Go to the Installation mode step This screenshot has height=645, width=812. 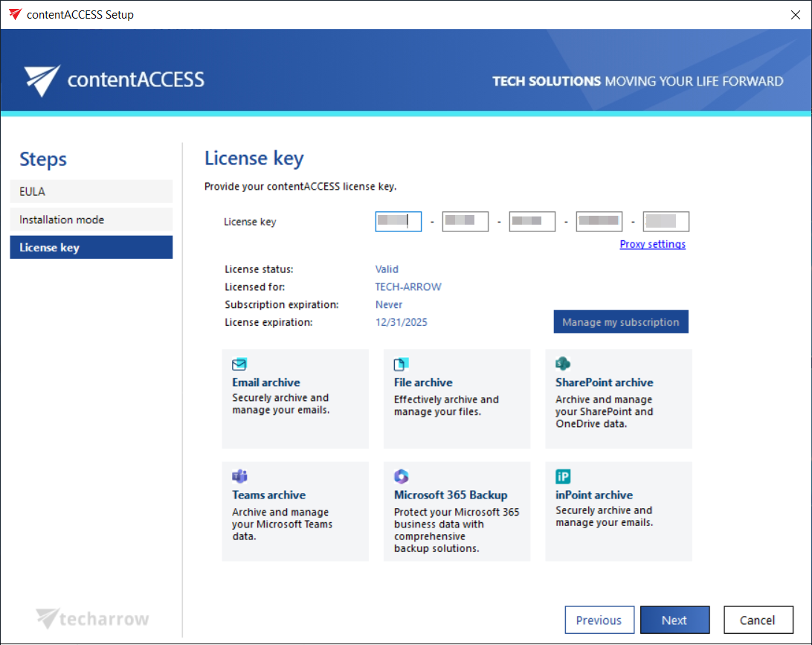click(91, 219)
